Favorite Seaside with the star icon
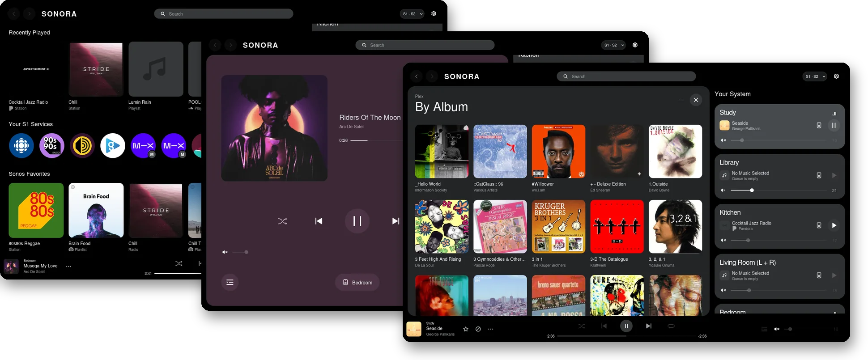 point(466,329)
